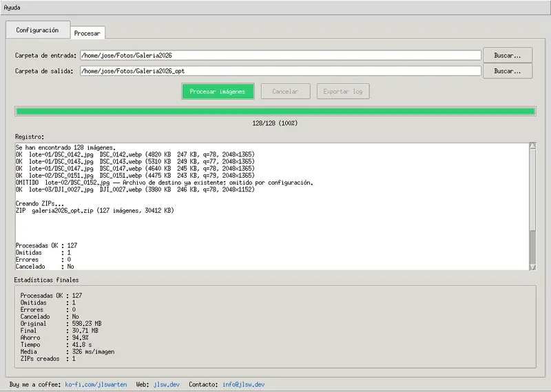This screenshot has width=551, height=392.
Task: Click the Carpeta de entrada path field
Action: 280,55
